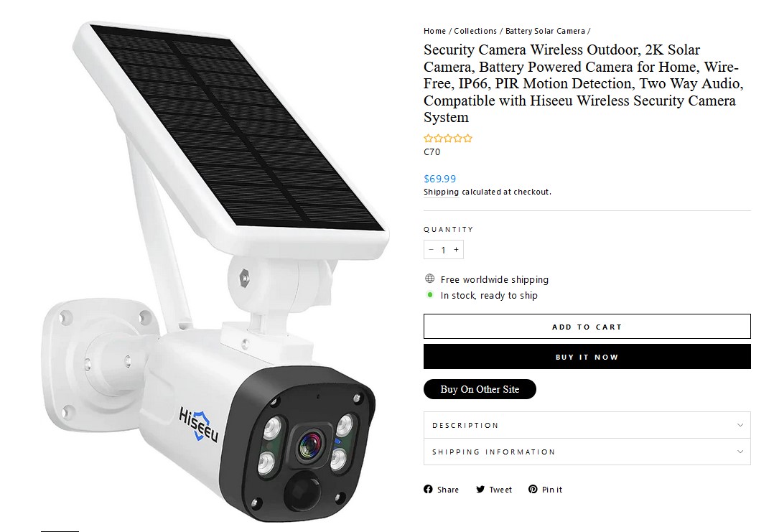Image resolution: width=774 pixels, height=532 pixels.
Task: Click the BUY IT NOW button
Action: point(587,356)
